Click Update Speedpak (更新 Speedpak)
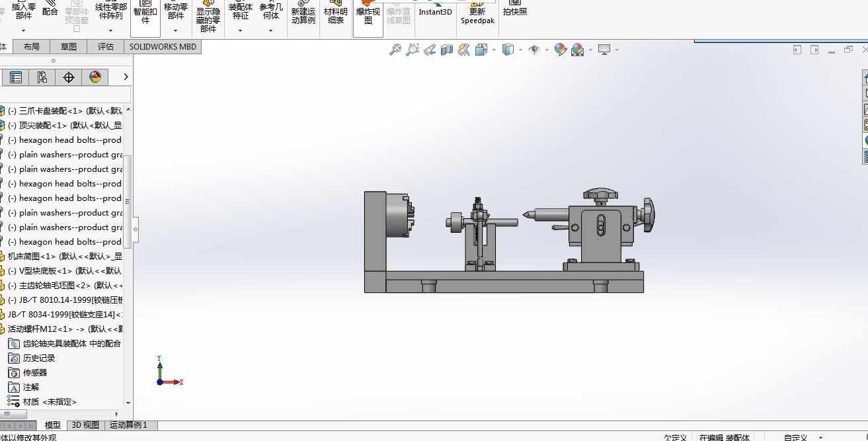Screen dimensions: 868x441 tap(477, 13)
